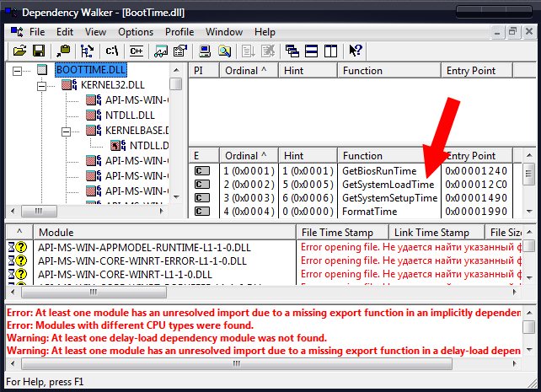The height and width of the screenshot is (392, 541).
Task: Click the Stop Profiling toolbar icon
Action: pyautogui.click(x=268, y=51)
